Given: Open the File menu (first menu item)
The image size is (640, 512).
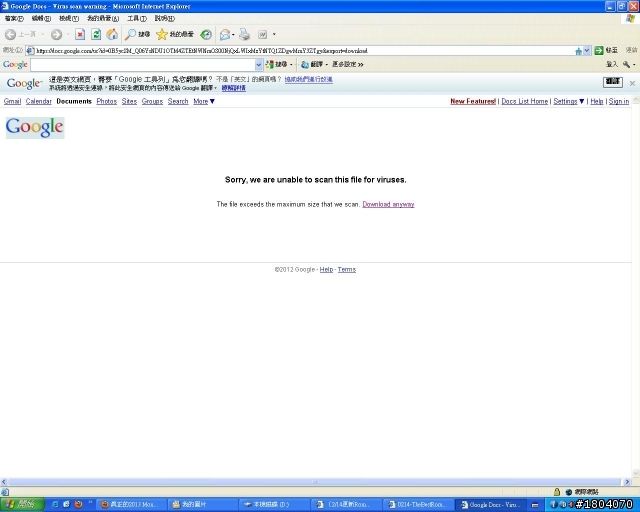Looking at the screenshot, I should (x=14, y=18).
